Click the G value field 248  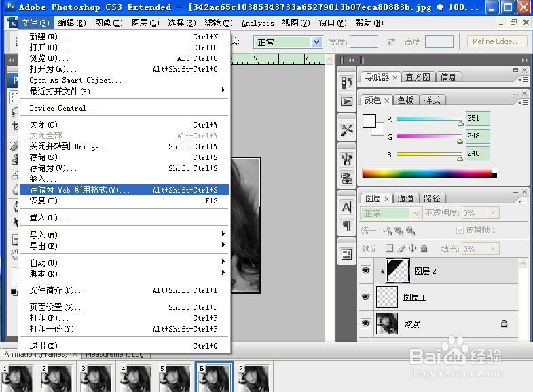click(x=477, y=136)
